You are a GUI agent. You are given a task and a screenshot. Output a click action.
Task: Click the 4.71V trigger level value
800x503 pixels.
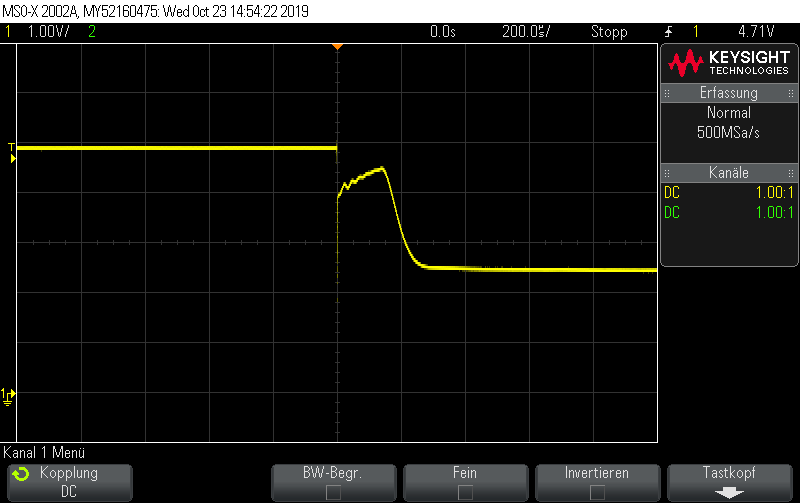point(756,32)
